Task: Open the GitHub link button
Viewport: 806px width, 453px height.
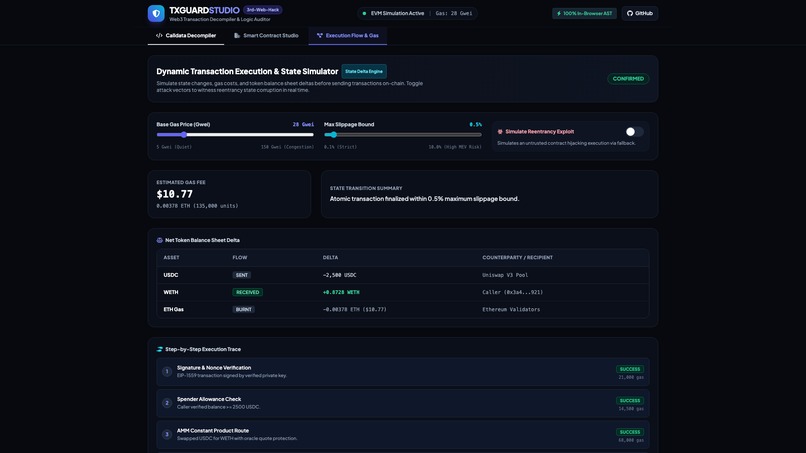Action: (x=640, y=13)
